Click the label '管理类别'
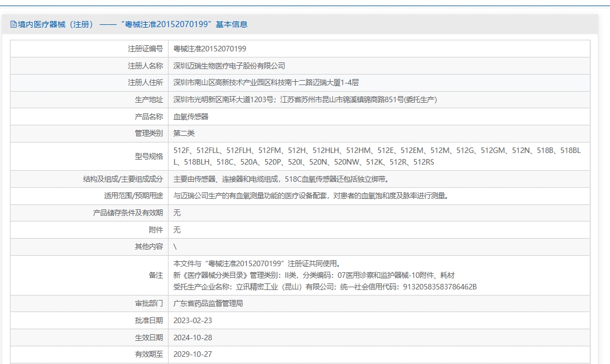Viewport: 610px width, 364px height. (149, 133)
